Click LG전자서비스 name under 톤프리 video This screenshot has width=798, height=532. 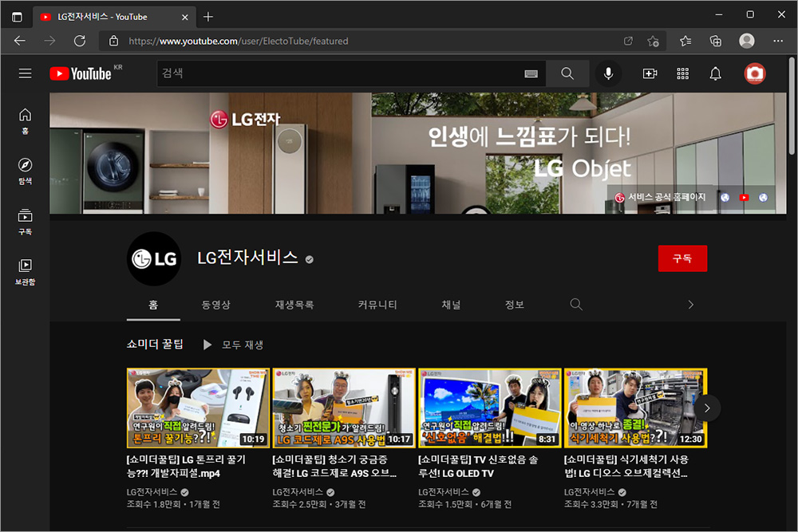pyautogui.click(x=152, y=492)
